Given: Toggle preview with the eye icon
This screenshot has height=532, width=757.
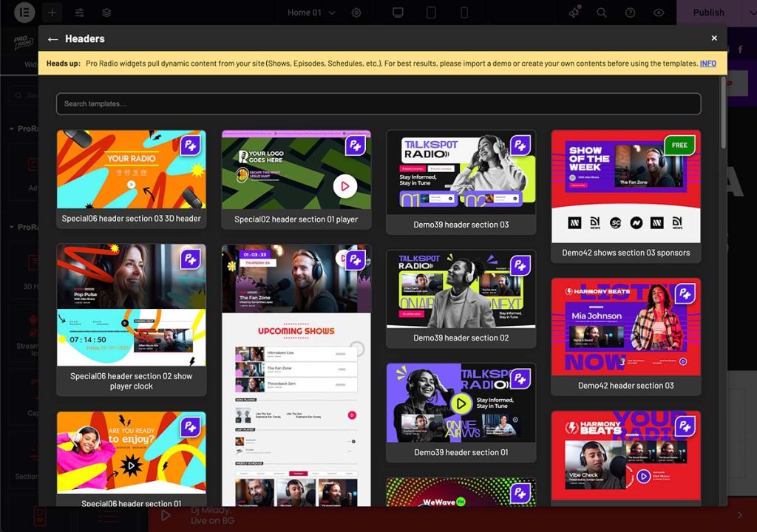Looking at the screenshot, I should click(x=659, y=13).
